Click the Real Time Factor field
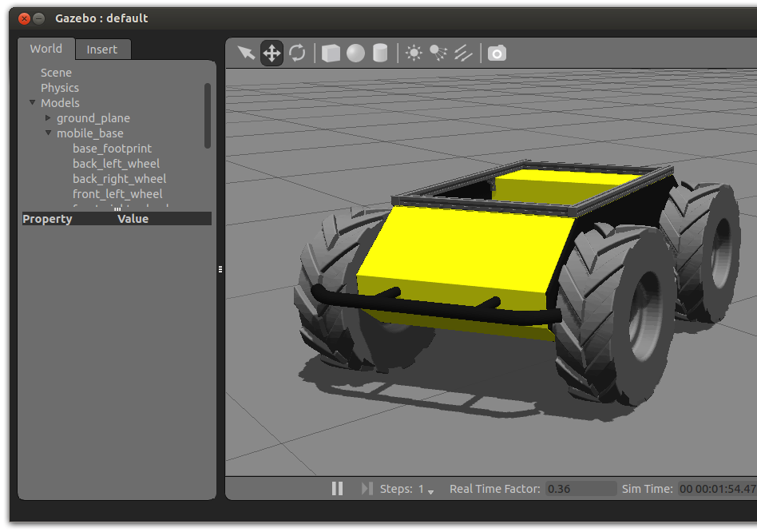 click(581, 489)
